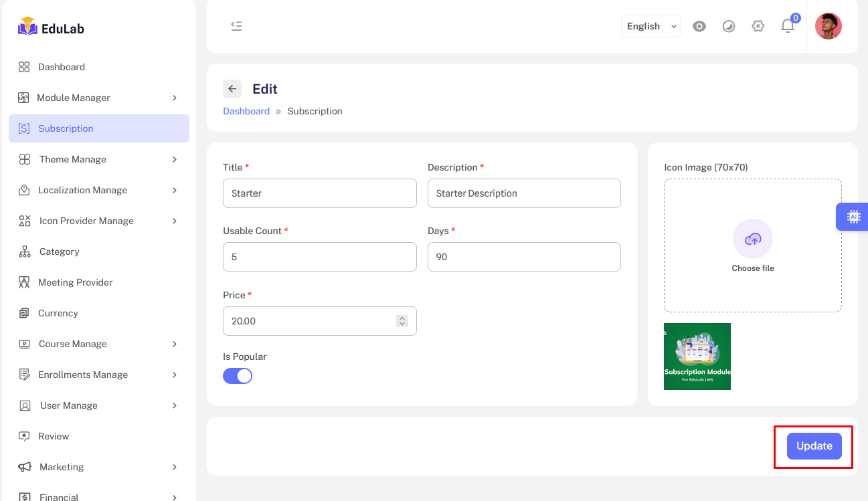Select Subscription in the sidebar
The image size is (868, 501).
(x=98, y=128)
